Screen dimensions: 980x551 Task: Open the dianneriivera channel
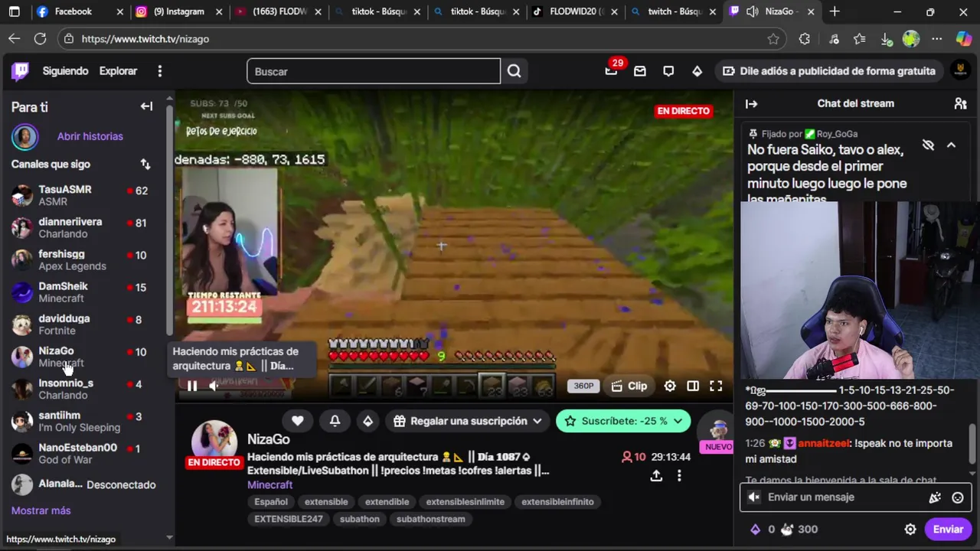tap(83, 227)
